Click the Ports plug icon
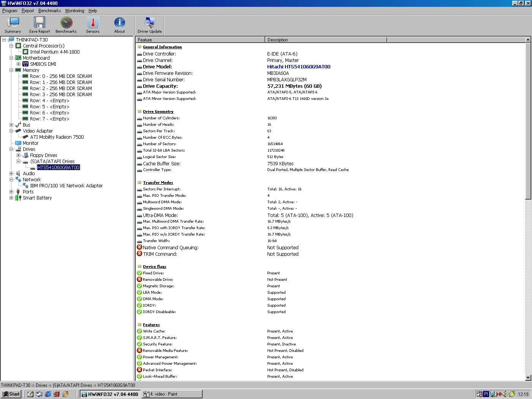The height and width of the screenshot is (399, 532). click(x=18, y=192)
